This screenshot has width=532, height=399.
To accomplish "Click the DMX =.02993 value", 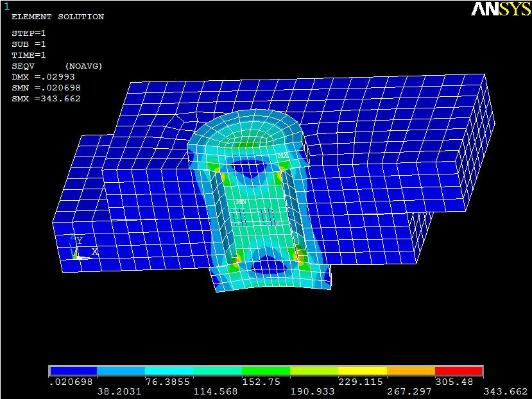I will click(x=43, y=77).
